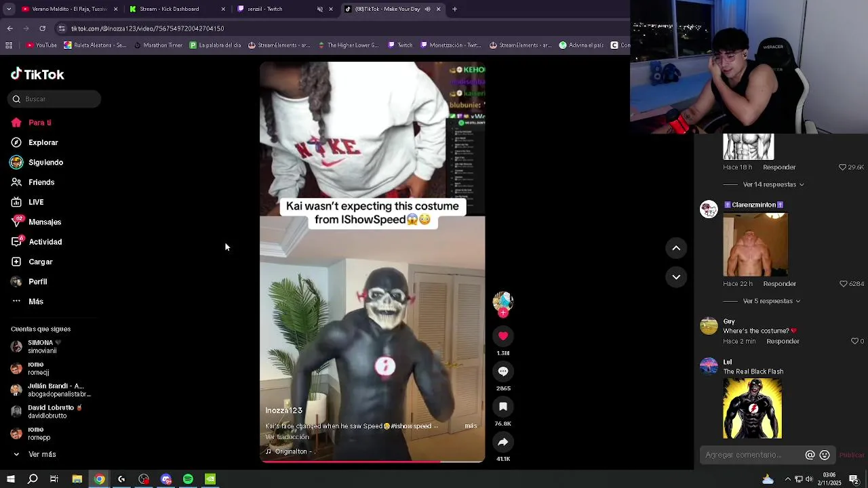The height and width of the screenshot is (488, 868).
Task: Share the video using the arrow icon
Action: coord(503,441)
